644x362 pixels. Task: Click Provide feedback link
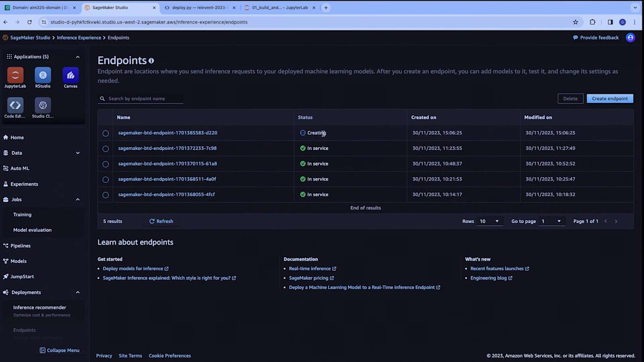point(596,38)
